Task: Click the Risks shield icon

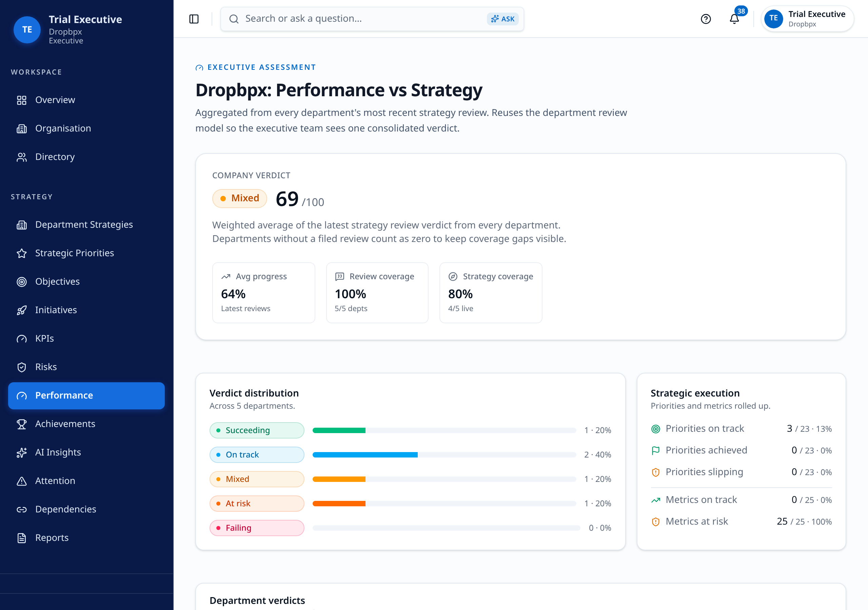Action: coord(22,367)
